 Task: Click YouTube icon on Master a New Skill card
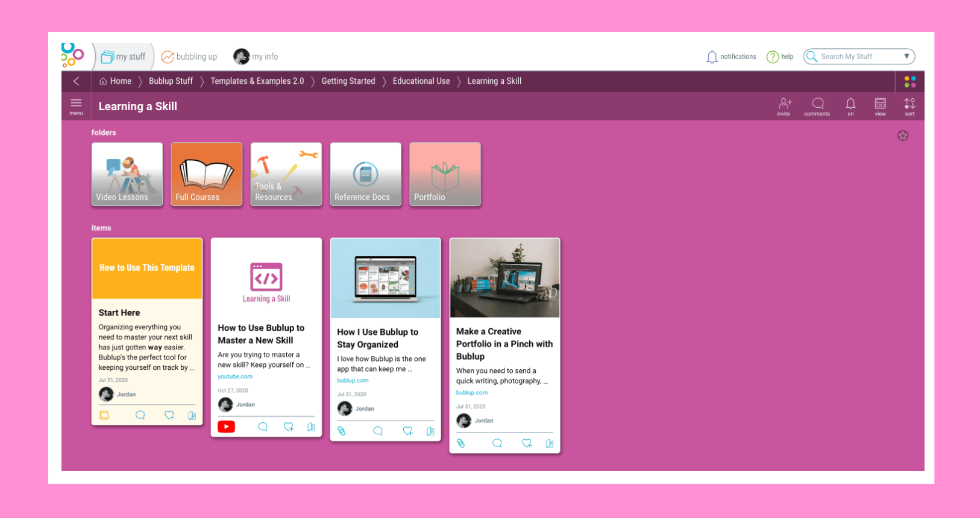click(226, 426)
